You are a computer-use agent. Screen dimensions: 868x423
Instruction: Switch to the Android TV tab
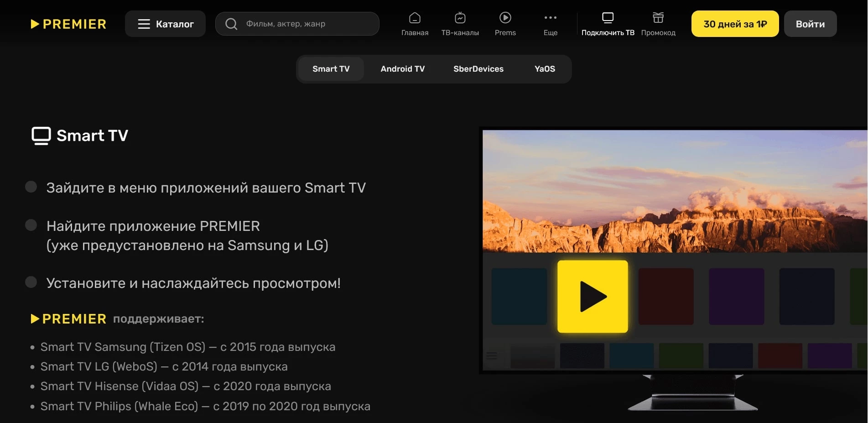402,69
